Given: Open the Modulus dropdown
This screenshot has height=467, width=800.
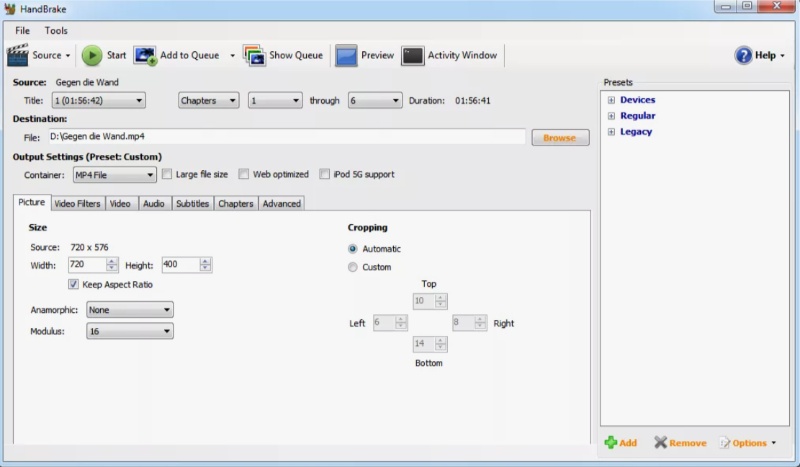Looking at the screenshot, I should click(130, 331).
